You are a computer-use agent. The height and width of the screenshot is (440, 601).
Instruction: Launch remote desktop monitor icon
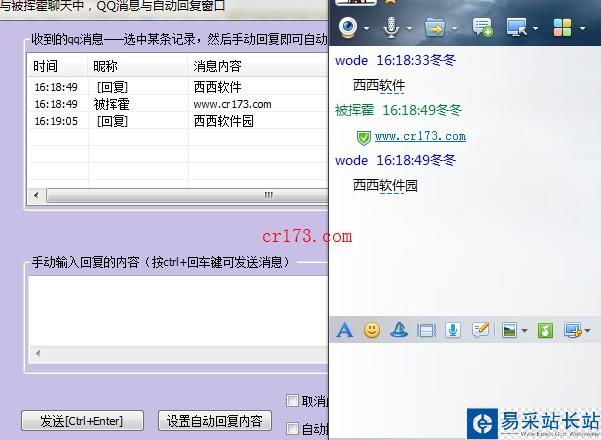(x=516, y=28)
